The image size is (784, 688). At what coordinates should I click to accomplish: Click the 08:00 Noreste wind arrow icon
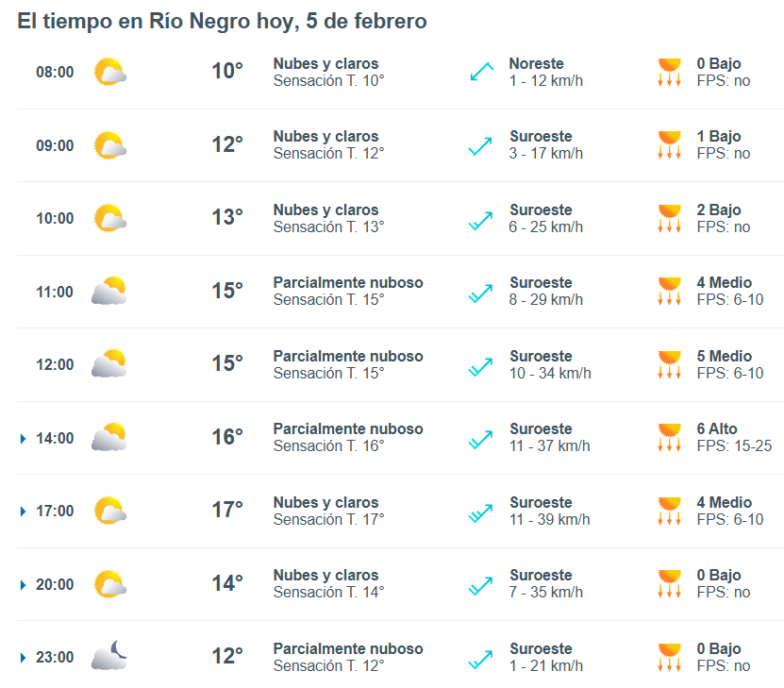click(482, 73)
